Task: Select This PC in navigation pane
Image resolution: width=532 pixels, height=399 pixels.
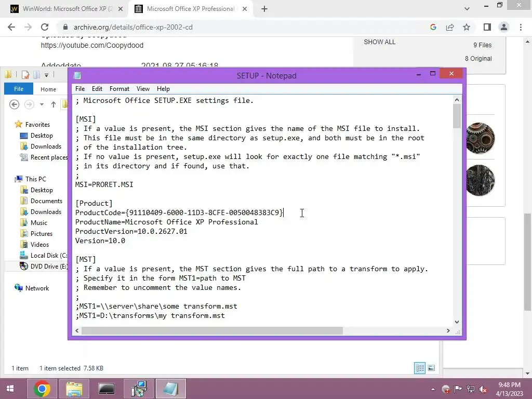Action: (36, 179)
